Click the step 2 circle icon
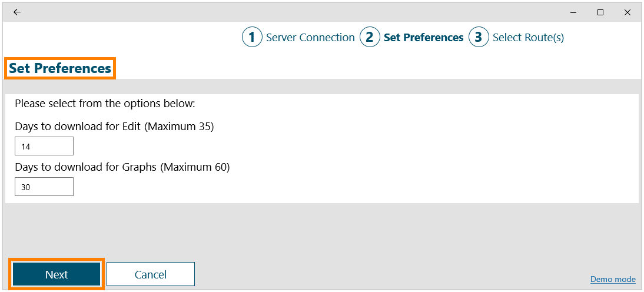 click(x=370, y=38)
